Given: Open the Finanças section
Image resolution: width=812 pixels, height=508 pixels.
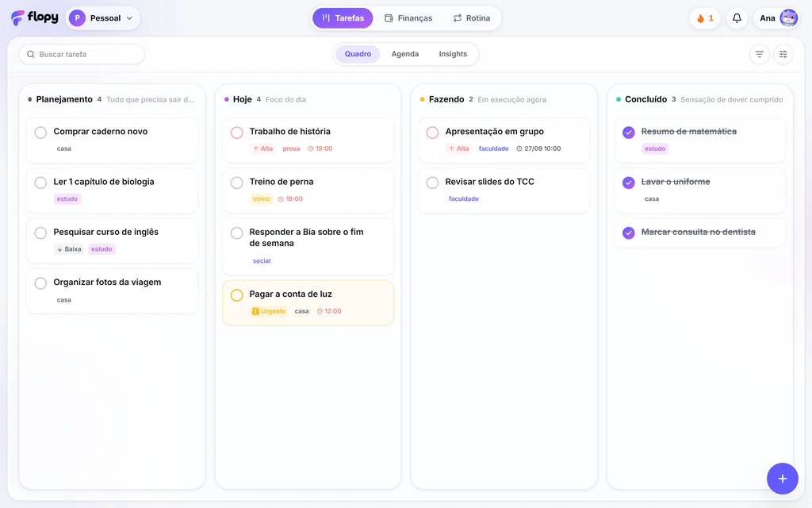Looking at the screenshot, I should [408, 18].
